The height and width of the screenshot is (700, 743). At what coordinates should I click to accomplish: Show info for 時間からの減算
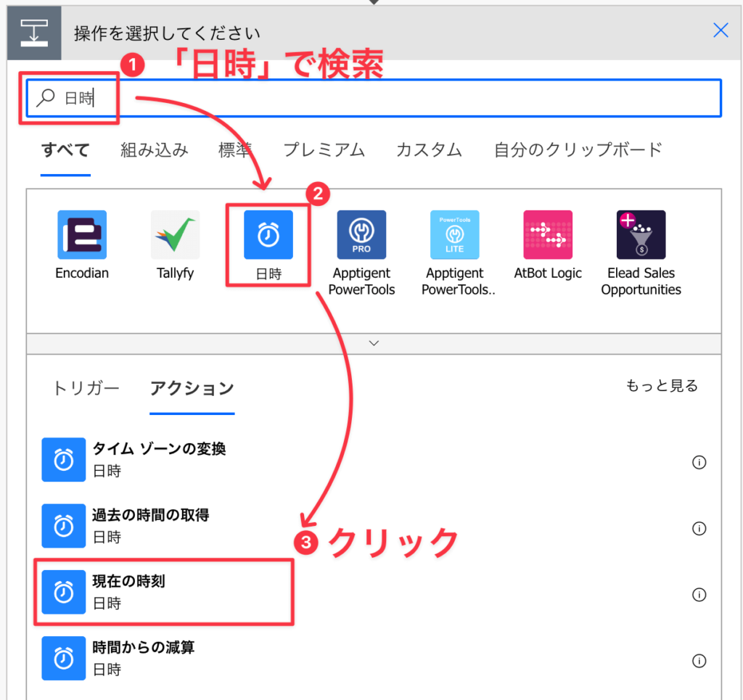coord(699,661)
